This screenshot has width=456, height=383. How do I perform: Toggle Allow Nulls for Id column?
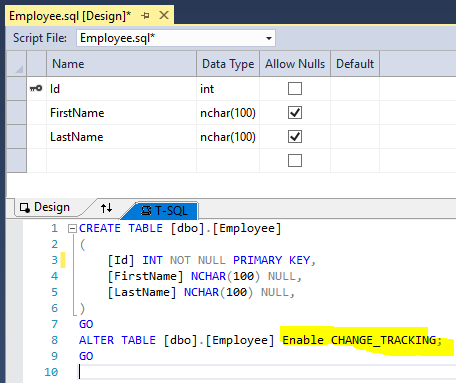[x=295, y=89]
